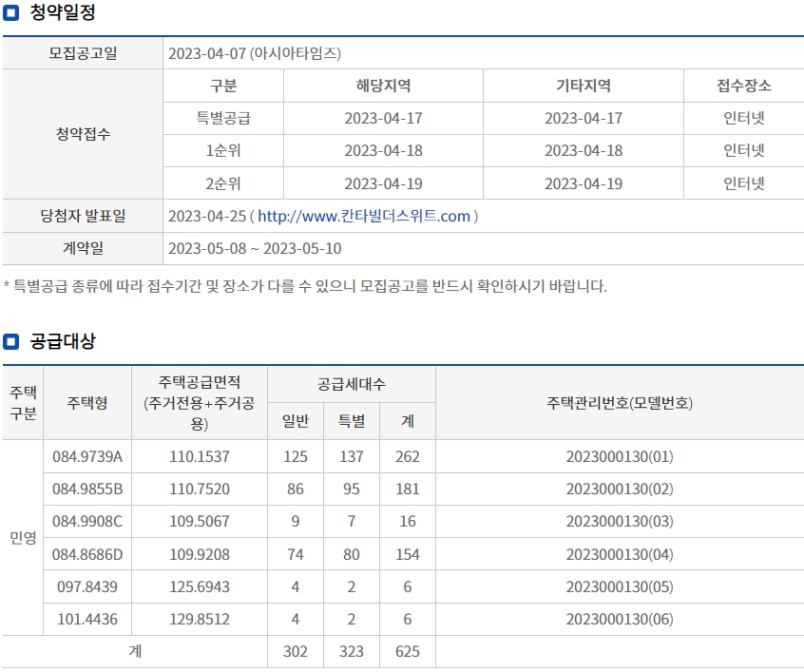804x672 pixels.
Task: Click 인터넷 in the 특별공급 row
Action: [744, 118]
